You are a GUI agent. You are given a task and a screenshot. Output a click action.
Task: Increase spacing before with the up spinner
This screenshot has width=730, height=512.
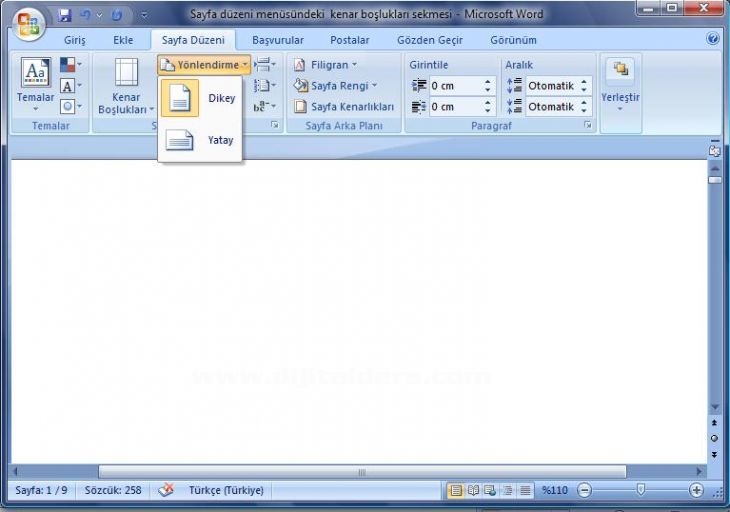point(584,82)
